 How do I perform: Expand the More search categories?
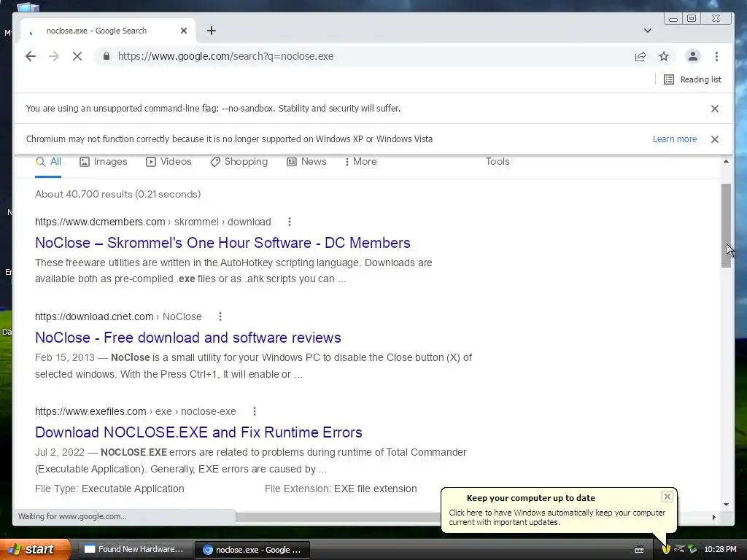(x=360, y=162)
